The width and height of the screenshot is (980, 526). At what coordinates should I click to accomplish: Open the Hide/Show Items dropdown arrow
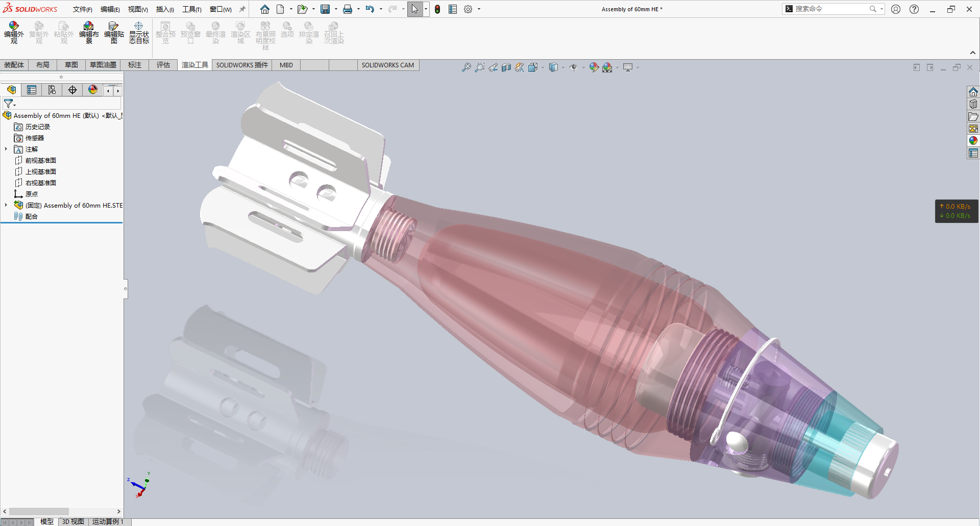click(583, 67)
